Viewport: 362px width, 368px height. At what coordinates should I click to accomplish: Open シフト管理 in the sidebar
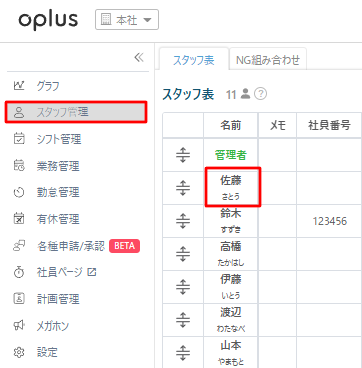47,139
